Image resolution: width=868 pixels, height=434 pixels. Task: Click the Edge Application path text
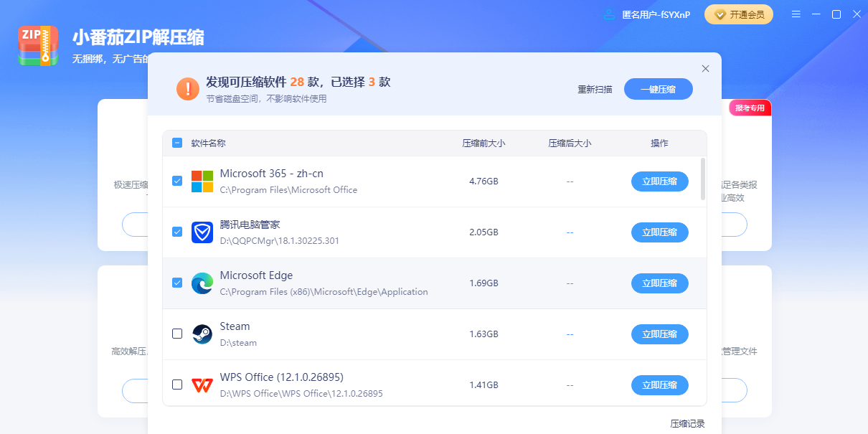point(324,292)
